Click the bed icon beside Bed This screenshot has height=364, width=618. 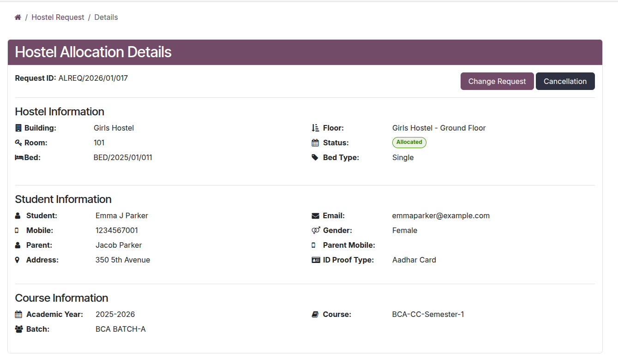(x=19, y=158)
